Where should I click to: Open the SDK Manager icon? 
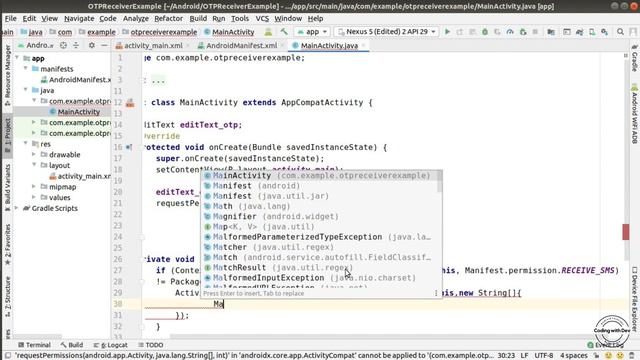[604, 31]
